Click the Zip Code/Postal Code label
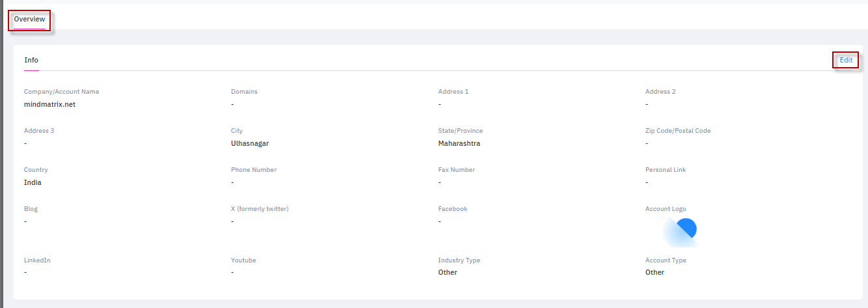The height and width of the screenshot is (308, 868). coord(678,131)
